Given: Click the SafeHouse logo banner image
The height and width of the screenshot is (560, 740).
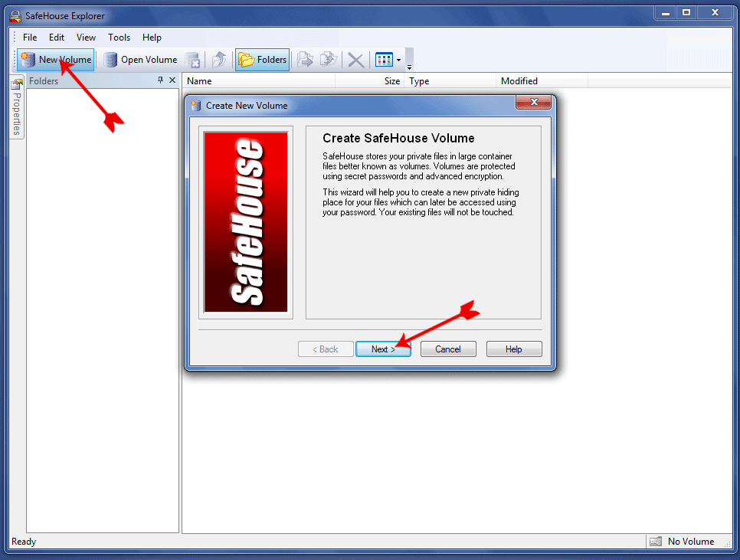Looking at the screenshot, I should (246, 222).
